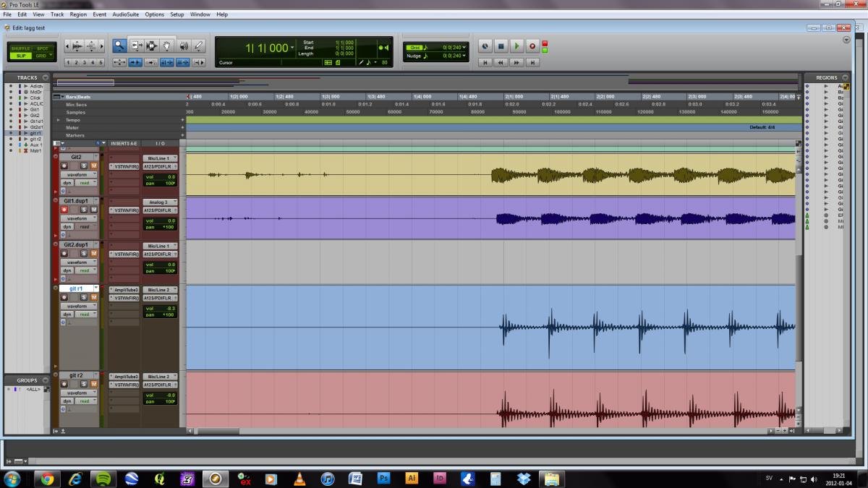Disable record arm on Git1.dup1 track

coord(64,210)
